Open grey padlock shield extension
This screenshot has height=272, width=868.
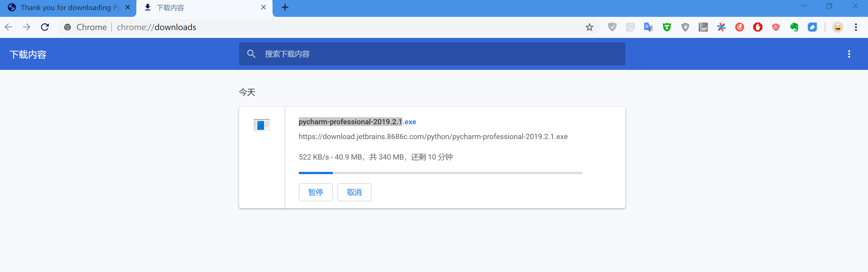[x=685, y=27]
